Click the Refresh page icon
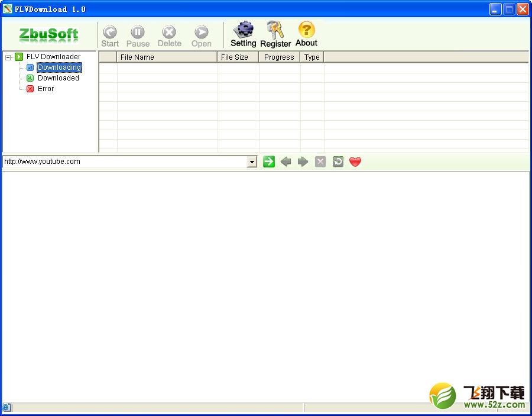The width and height of the screenshot is (532, 416). click(338, 162)
